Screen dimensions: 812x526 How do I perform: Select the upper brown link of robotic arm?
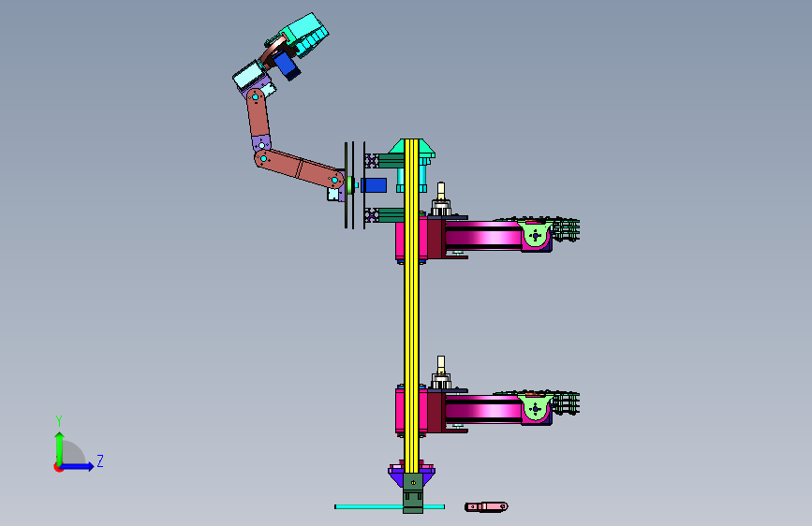(x=258, y=113)
